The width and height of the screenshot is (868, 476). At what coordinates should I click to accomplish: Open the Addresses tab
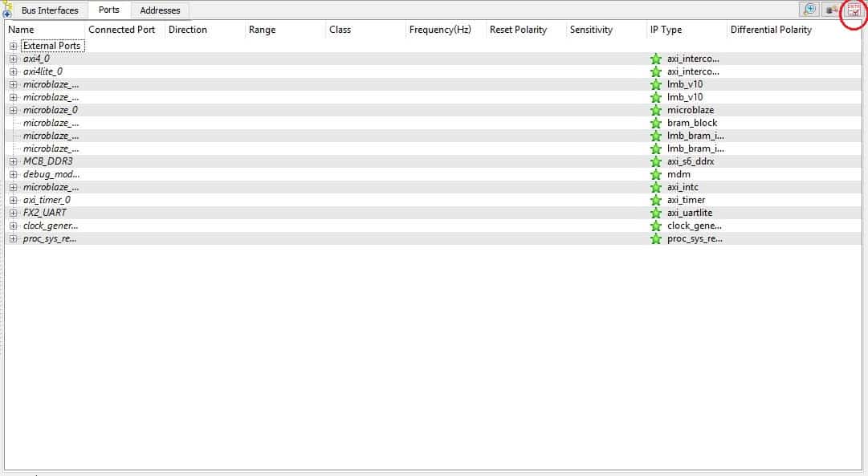point(161,10)
